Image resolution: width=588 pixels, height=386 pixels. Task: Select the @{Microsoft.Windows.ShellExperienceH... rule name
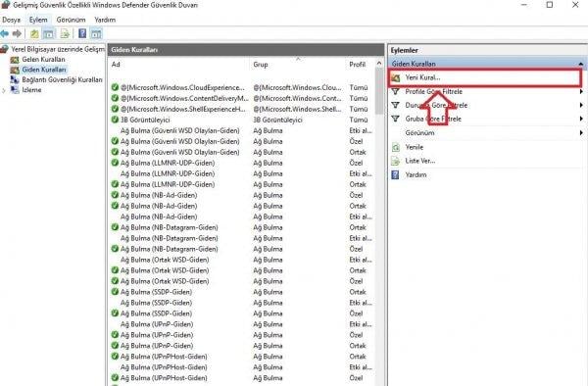183,109
